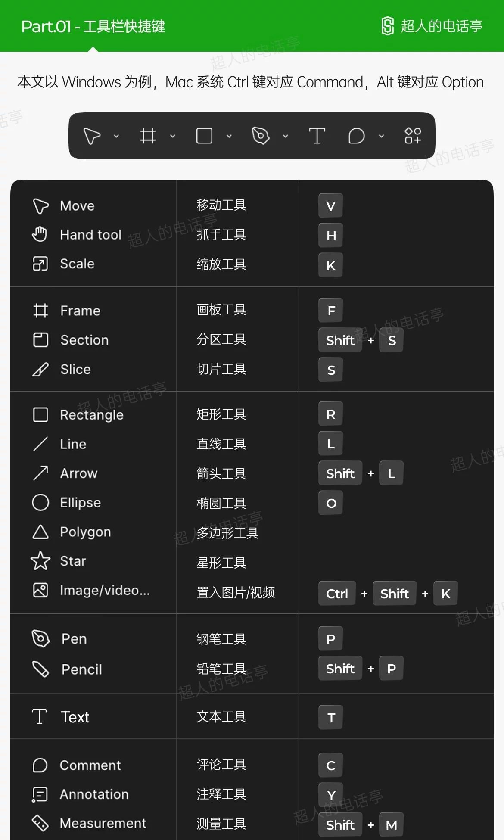This screenshot has width=504, height=840.
Task: Select the Rectangle shape tool in toolbar
Action: point(204,136)
